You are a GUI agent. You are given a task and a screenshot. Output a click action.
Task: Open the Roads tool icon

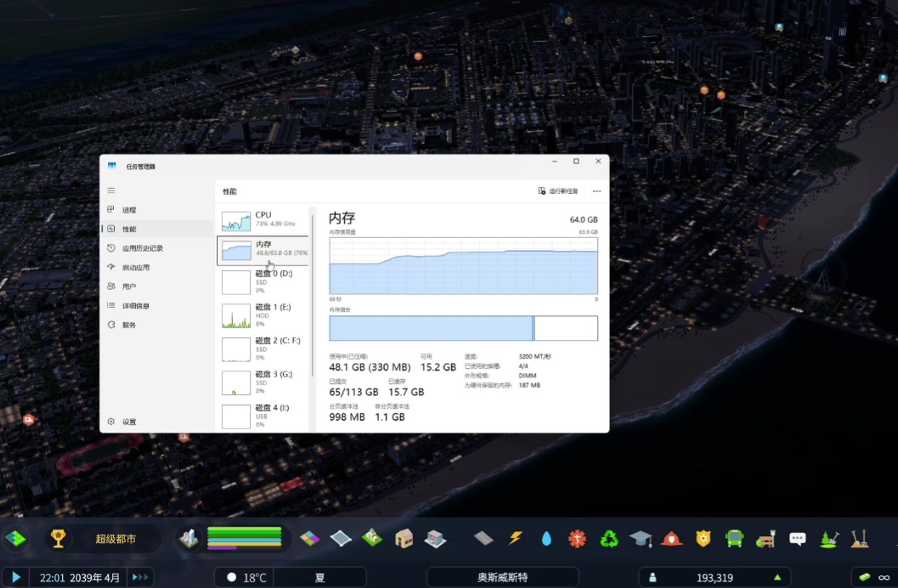(484, 538)
